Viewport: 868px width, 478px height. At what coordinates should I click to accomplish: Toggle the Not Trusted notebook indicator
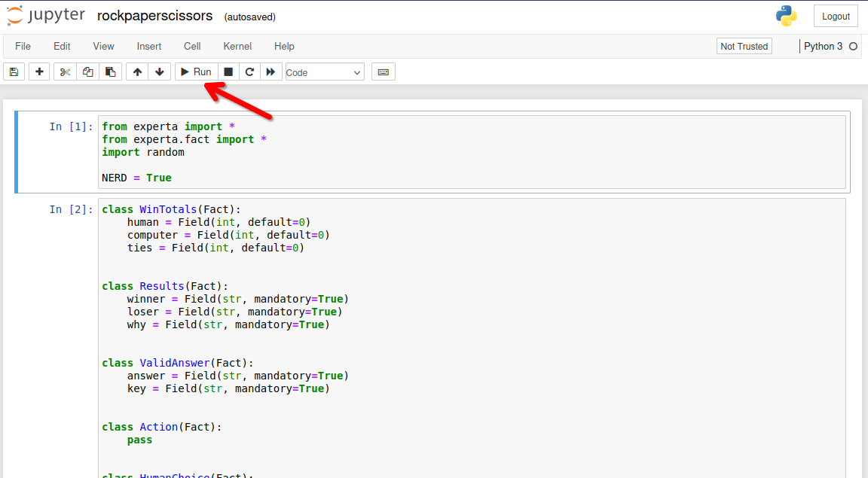click(744, 46)
